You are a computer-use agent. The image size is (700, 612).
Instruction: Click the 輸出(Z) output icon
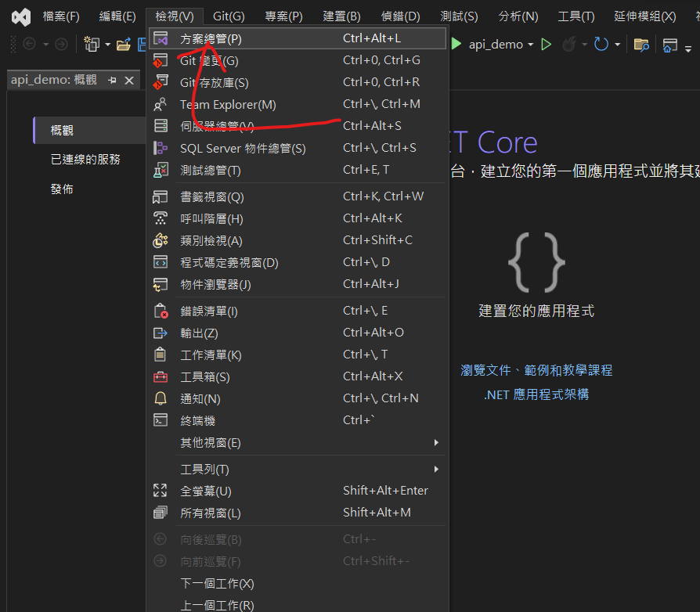point(161,333)
